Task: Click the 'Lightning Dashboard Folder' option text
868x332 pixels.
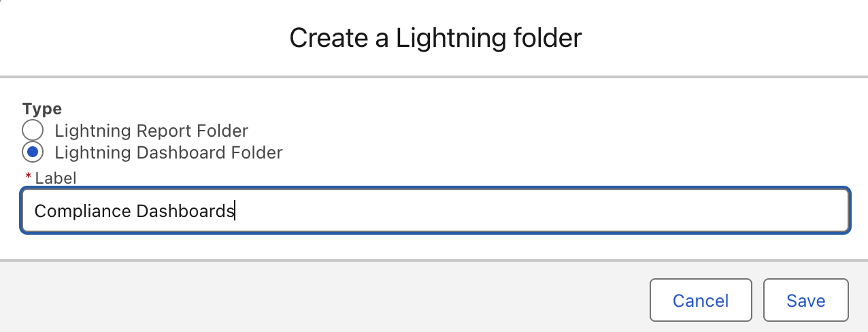Action: tap(168, 152)
